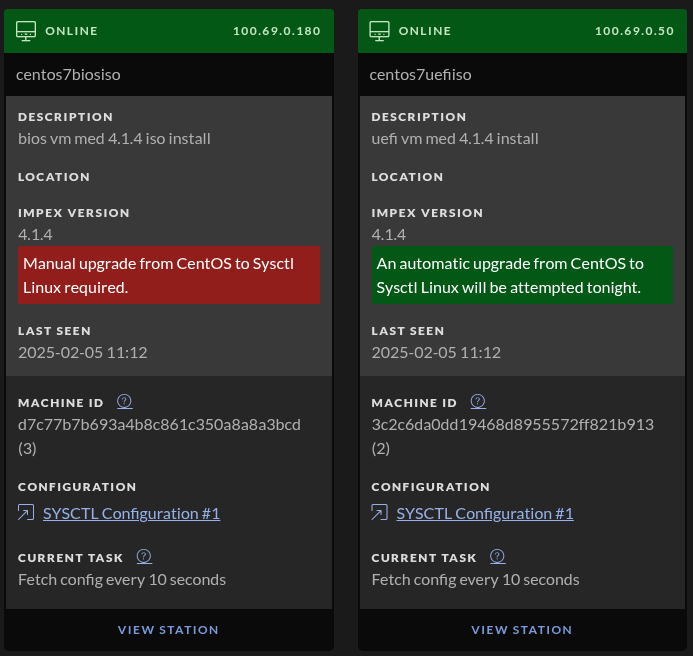Click 'Fetch config every 10 seconds' on centos7uefiiso

point(475,580)
